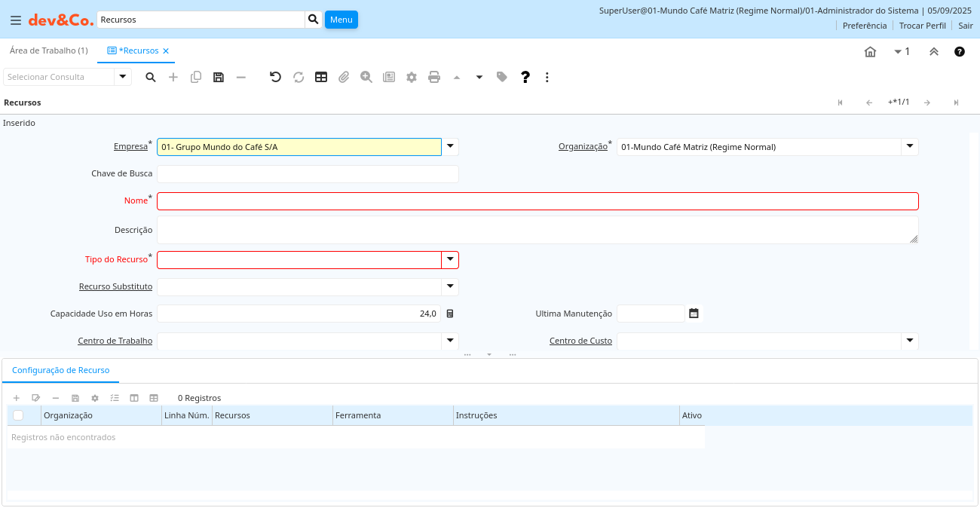Open the Recurso Substituto dropdown

point(450,286)
